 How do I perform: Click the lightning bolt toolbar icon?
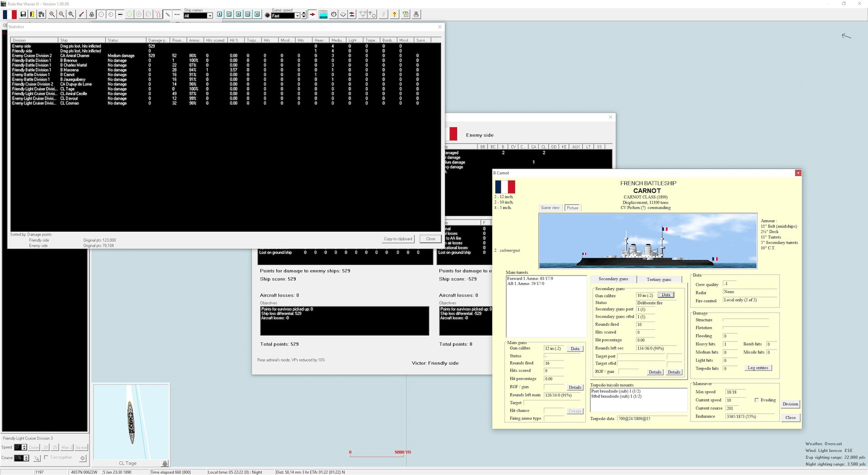point(383,14)
